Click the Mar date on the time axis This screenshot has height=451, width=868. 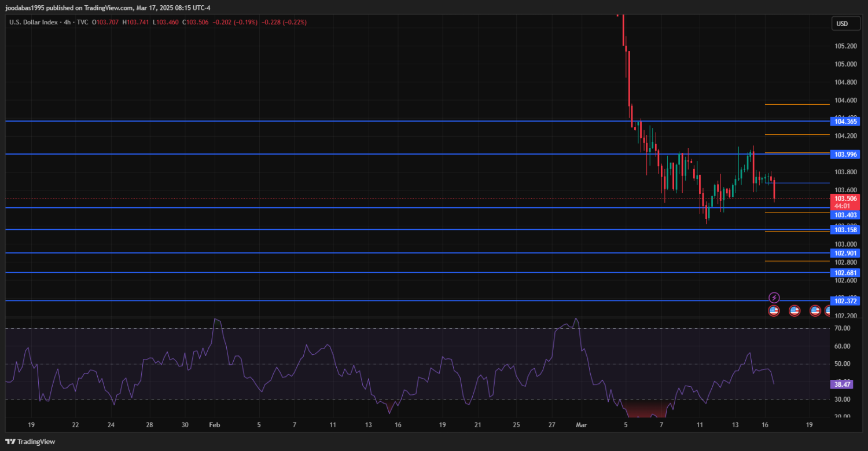582,424
